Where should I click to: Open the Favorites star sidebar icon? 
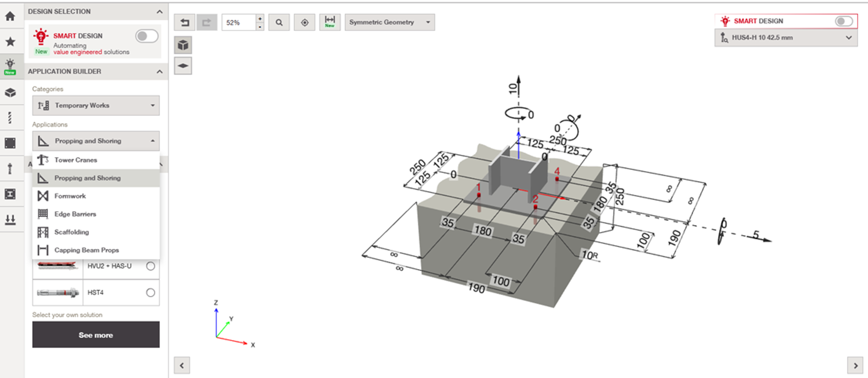pyautogui.click(x=10, y=41)
